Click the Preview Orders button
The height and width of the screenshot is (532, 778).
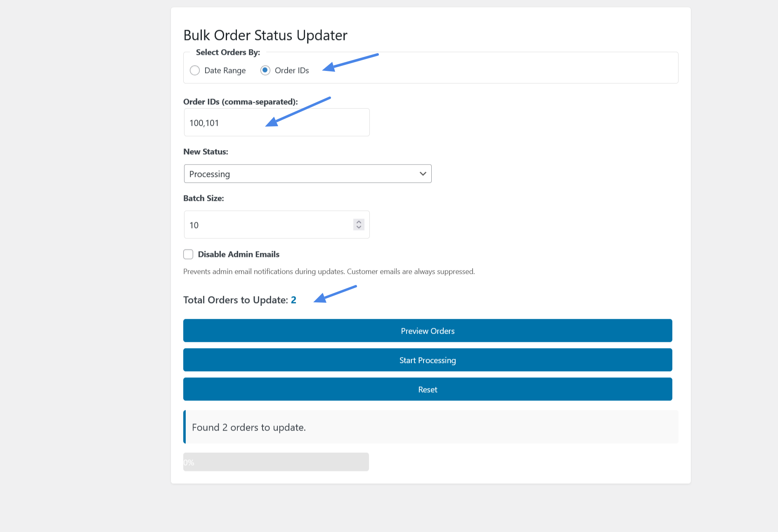427,331
